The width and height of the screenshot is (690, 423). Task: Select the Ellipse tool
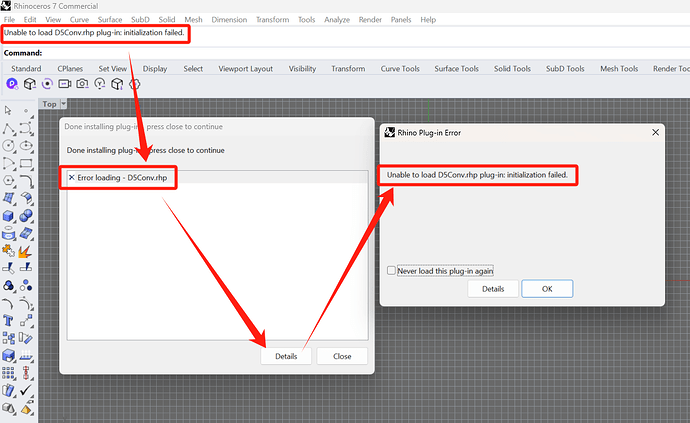pyautogui.click(x=26, y=146)
